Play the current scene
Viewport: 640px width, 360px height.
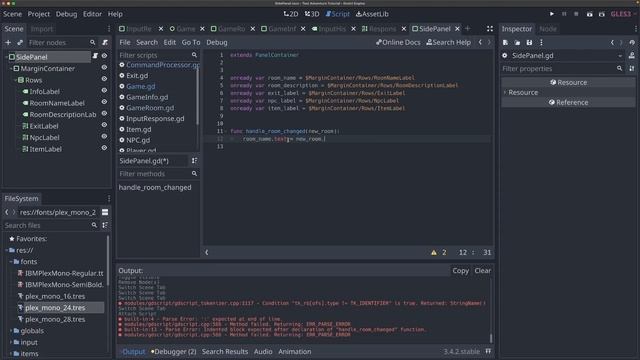(589, 14)
